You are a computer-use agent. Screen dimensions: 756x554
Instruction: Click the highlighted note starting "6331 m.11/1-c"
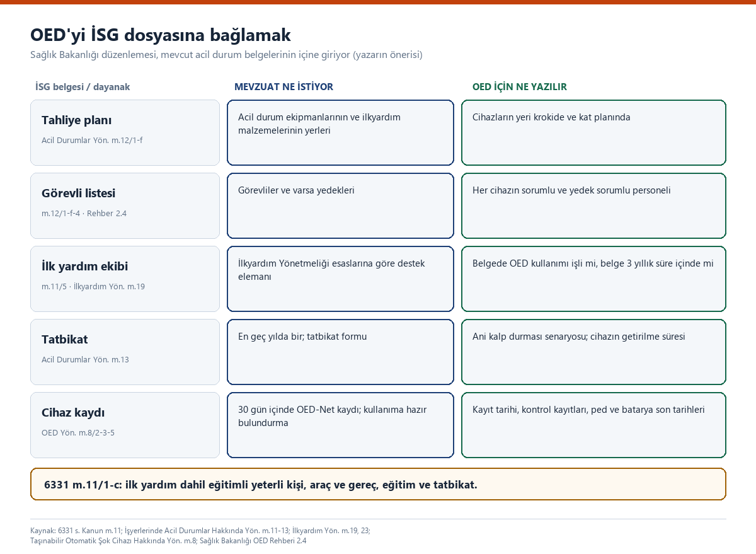click(378, 485)
